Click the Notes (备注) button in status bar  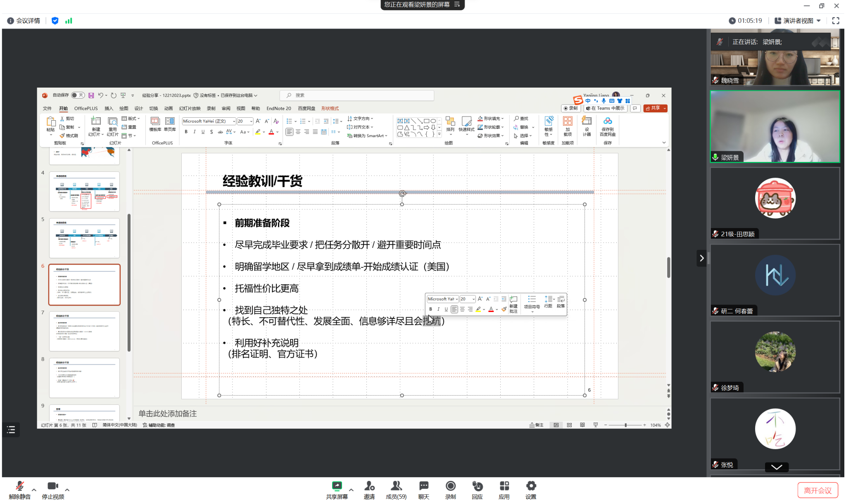pos(536,425)
